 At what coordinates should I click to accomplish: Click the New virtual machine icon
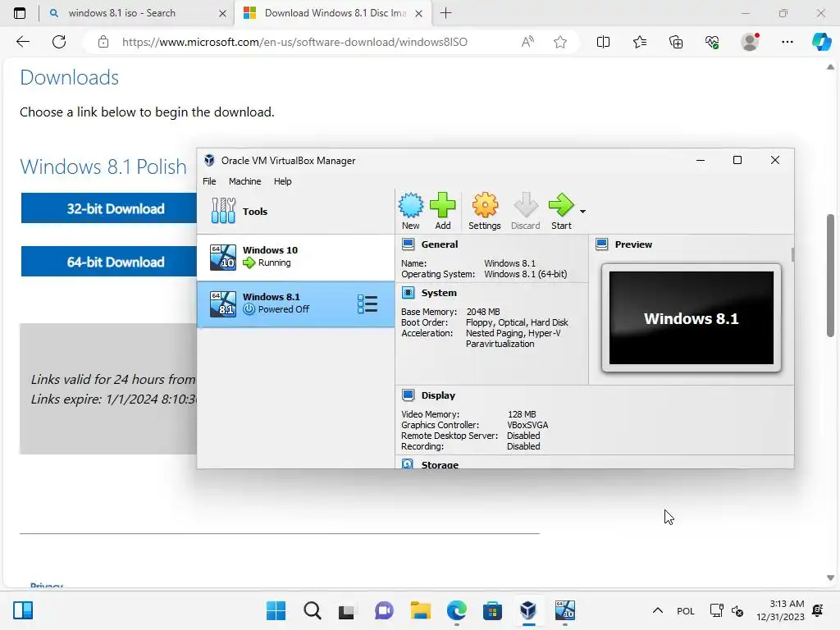point(410,211)
